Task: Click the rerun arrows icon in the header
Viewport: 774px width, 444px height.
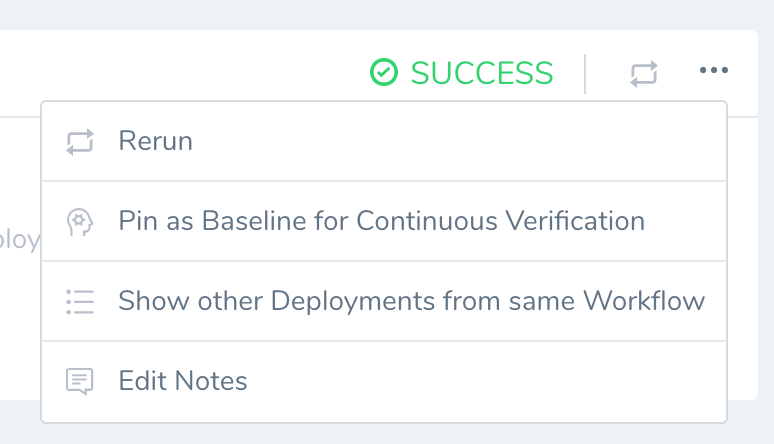Action: pos(644,74)
